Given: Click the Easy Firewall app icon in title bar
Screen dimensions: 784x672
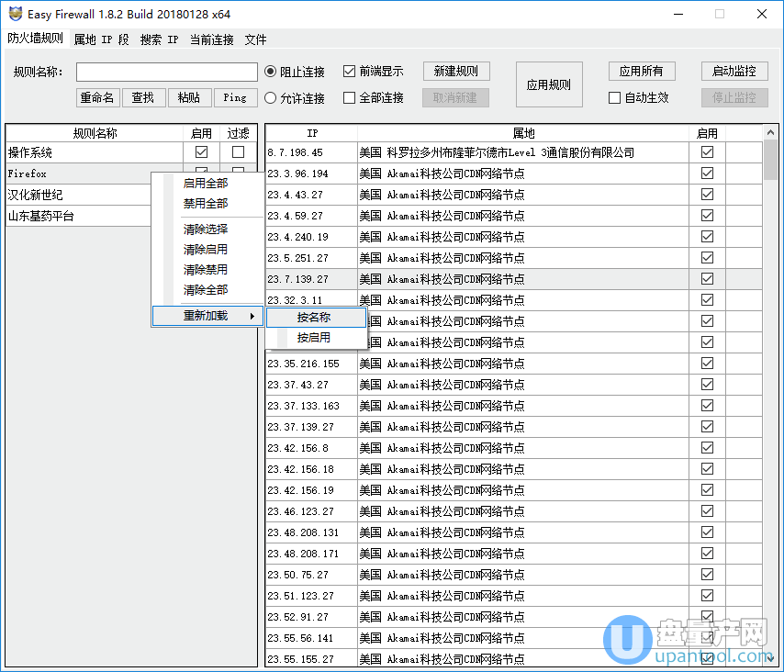Looking at the screenshot, I should point(15,14).
